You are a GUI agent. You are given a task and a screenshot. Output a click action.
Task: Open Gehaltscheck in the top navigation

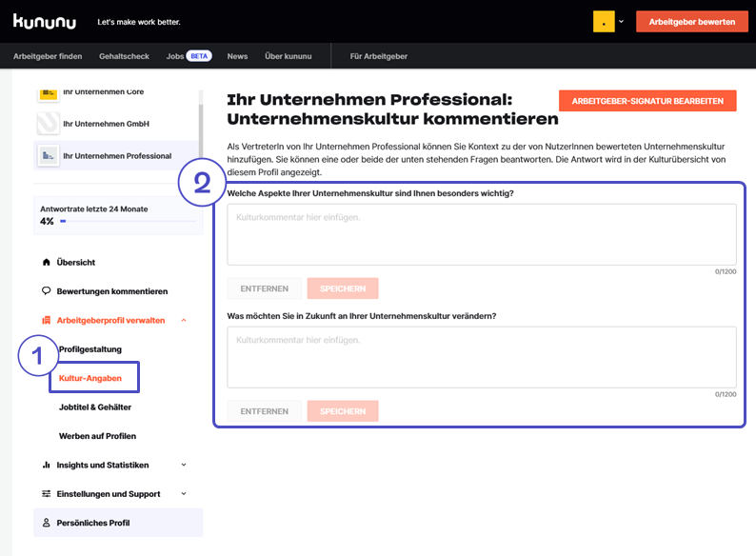click(x=124, y=56)
